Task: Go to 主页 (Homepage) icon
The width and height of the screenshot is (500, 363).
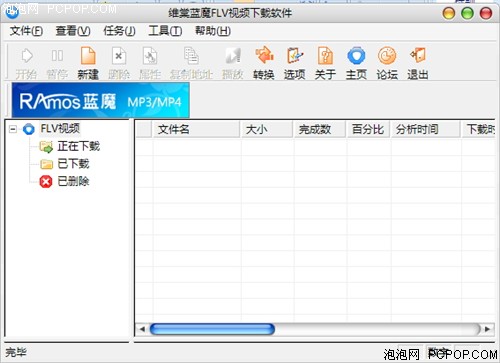Action: pyautogui.click(x=356, y=56)
